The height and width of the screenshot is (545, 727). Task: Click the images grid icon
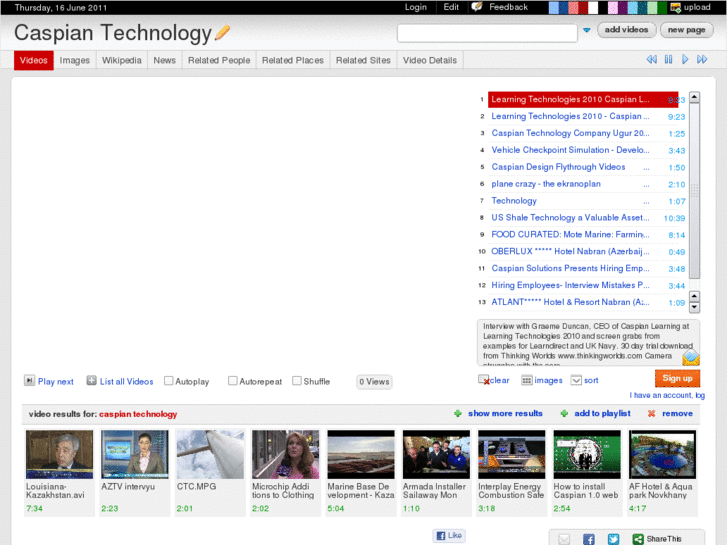(526, 380)
